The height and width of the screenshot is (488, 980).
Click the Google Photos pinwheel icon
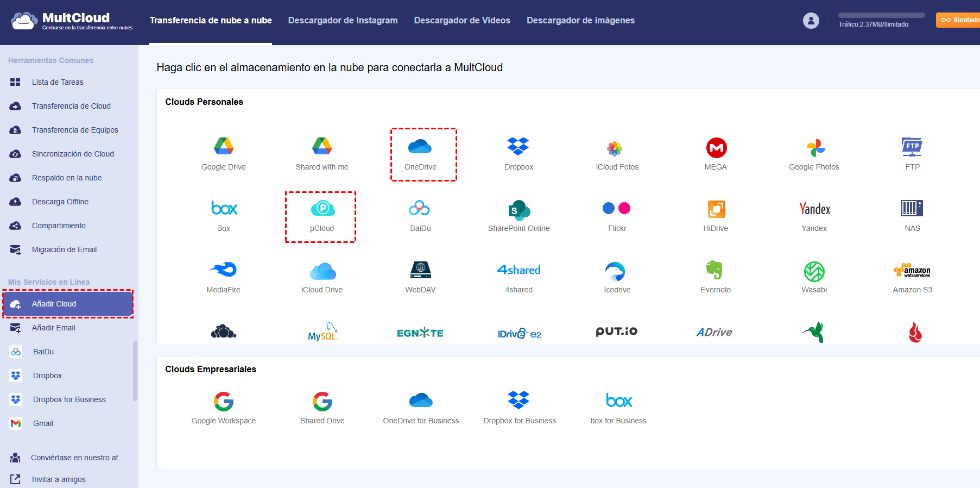[814, 148]
